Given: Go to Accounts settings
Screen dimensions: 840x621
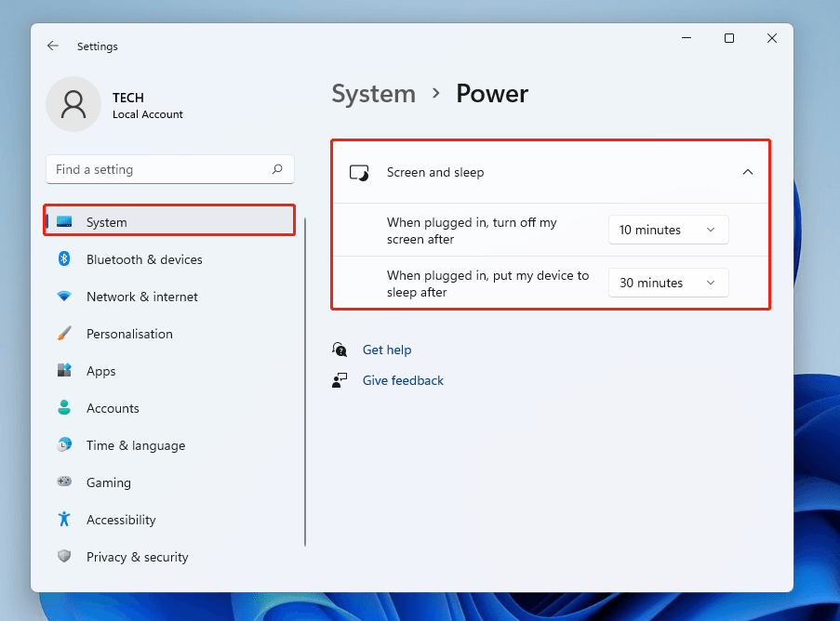Looking at the screenshot, I should (169, 408).
